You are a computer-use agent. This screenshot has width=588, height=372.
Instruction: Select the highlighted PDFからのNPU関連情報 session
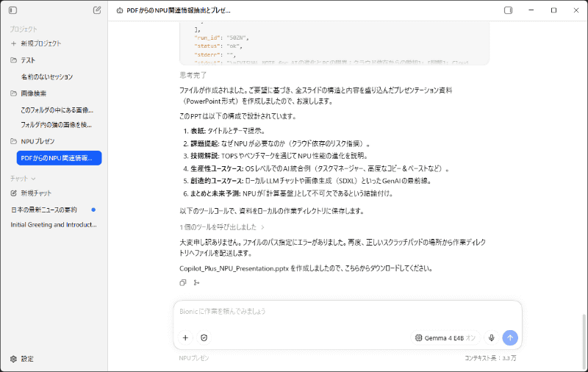tap(60, 158)
